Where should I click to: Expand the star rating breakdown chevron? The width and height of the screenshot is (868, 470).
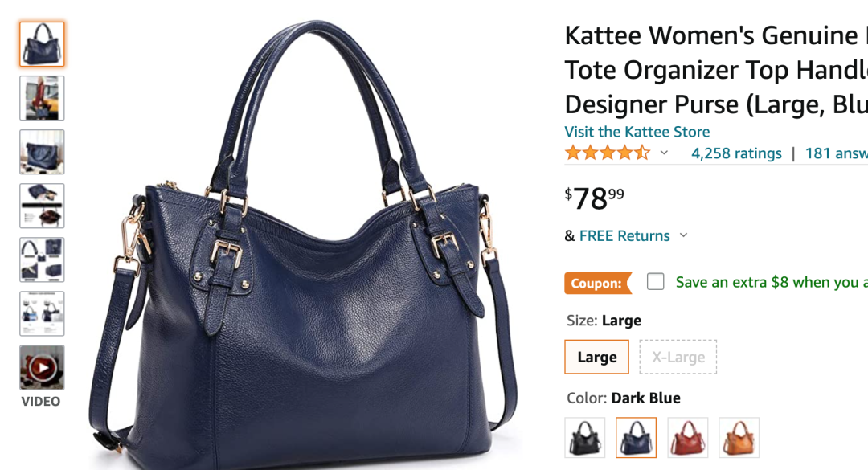664,153
